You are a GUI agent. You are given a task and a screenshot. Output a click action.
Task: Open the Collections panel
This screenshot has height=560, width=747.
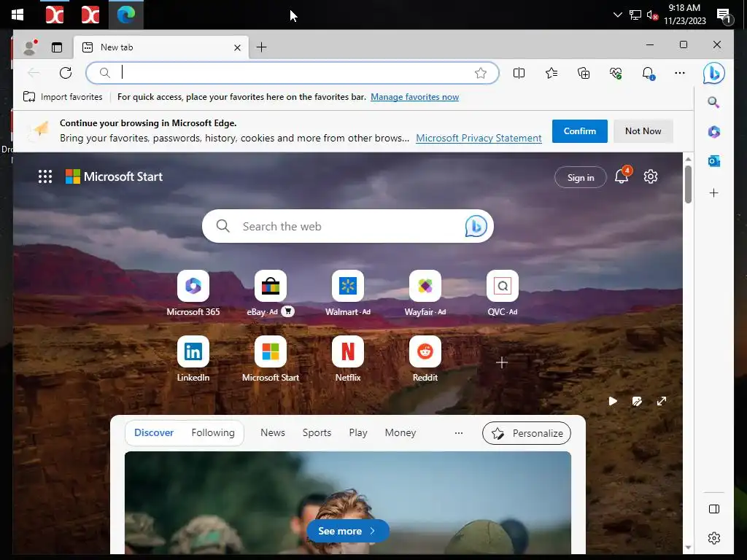coord(584,73)
